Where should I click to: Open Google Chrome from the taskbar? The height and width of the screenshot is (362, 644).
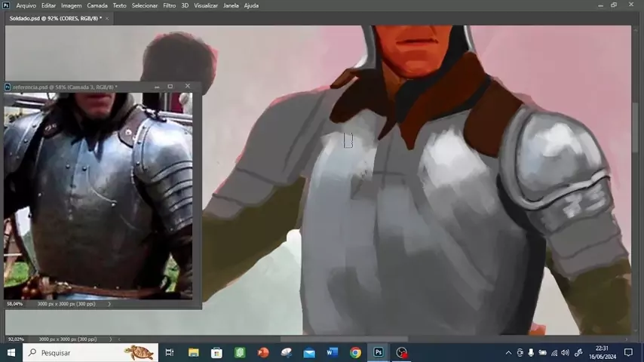click(355, 352)
